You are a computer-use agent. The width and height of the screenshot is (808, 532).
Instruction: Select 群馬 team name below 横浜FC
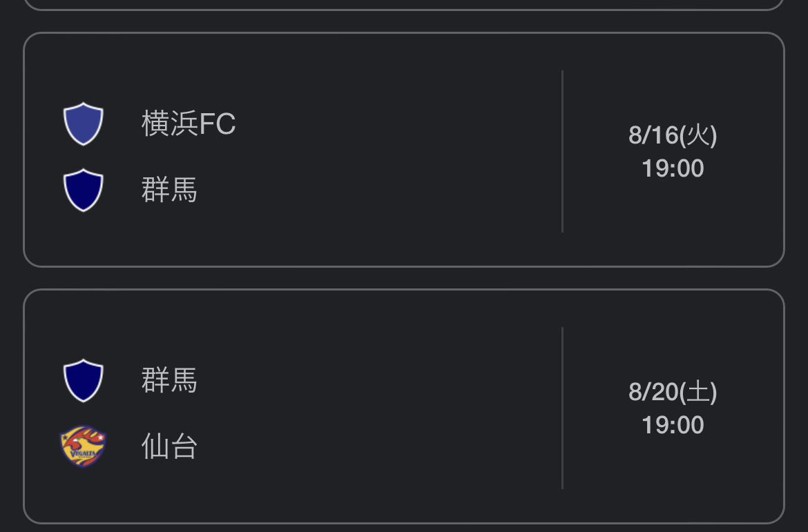(169, 190)
